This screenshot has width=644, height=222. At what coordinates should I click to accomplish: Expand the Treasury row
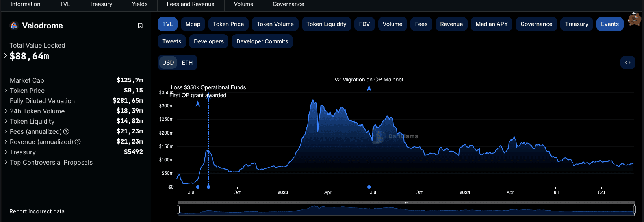pyautogui.click(x=6, y=152)
